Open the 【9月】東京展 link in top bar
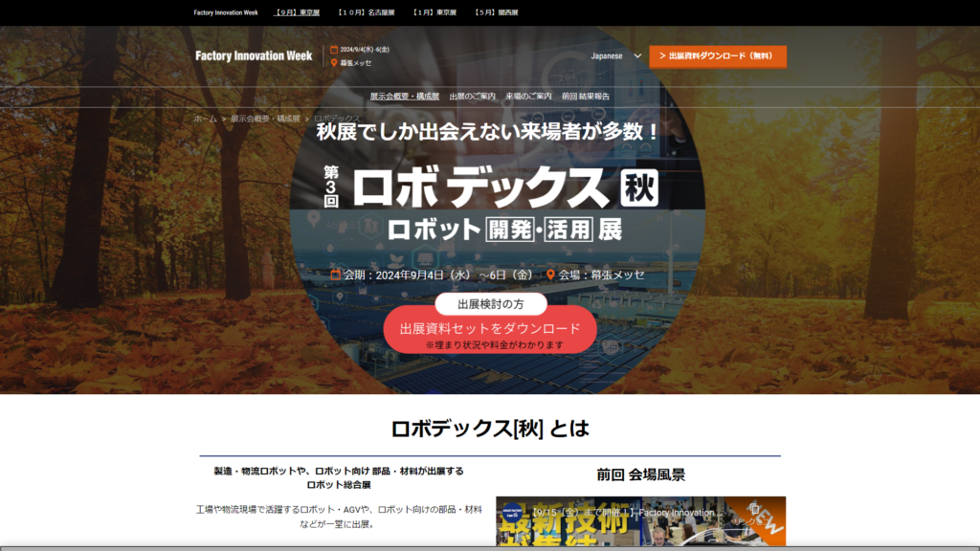 [x=297, y=12]
